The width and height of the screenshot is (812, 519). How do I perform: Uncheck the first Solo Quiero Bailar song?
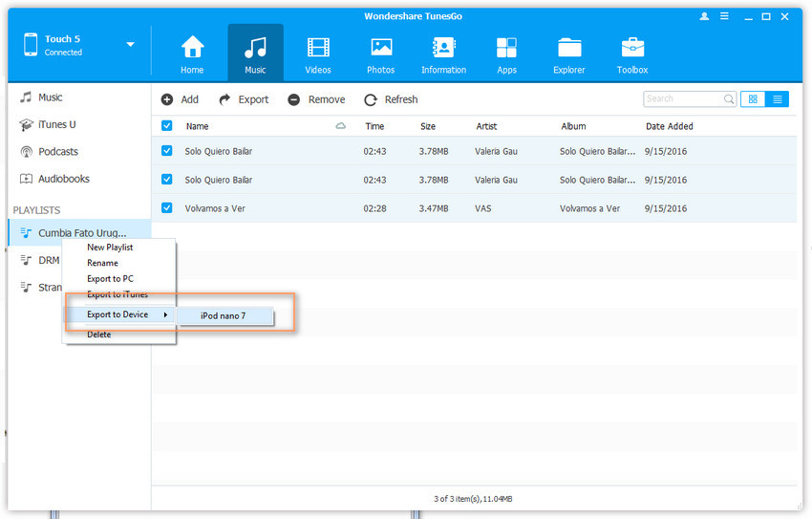pyautogui.click(x=167, y=152)
